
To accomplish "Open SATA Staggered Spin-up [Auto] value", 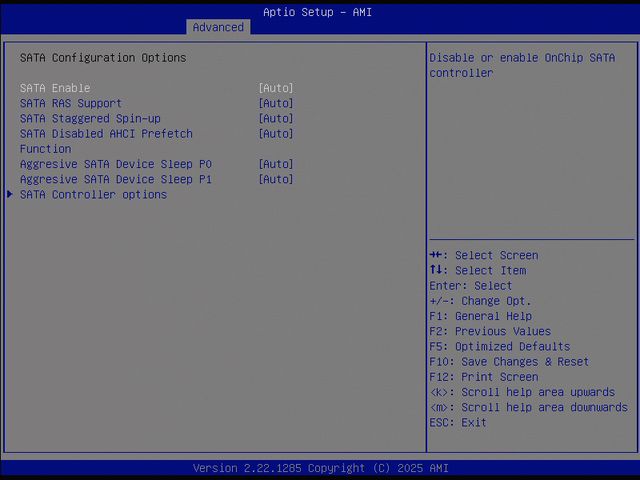I will click(276, 118).
